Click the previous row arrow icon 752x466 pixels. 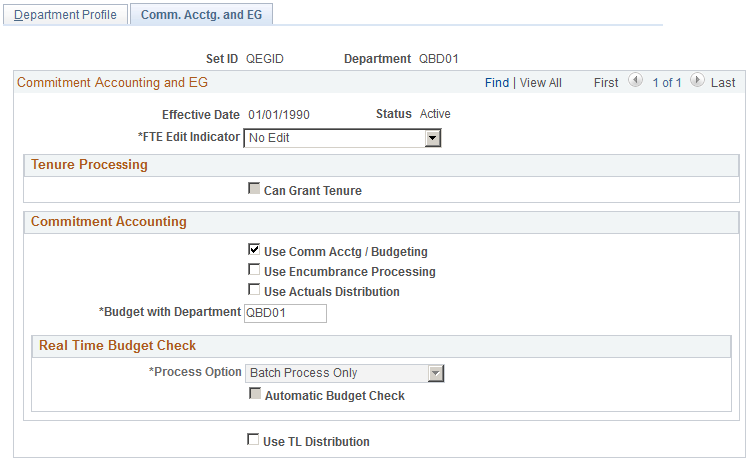(x=635, y=80)
